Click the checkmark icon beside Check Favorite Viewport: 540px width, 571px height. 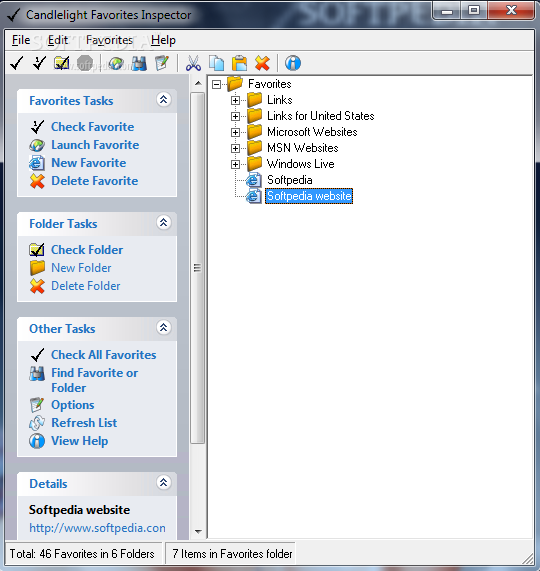point(37,127)
